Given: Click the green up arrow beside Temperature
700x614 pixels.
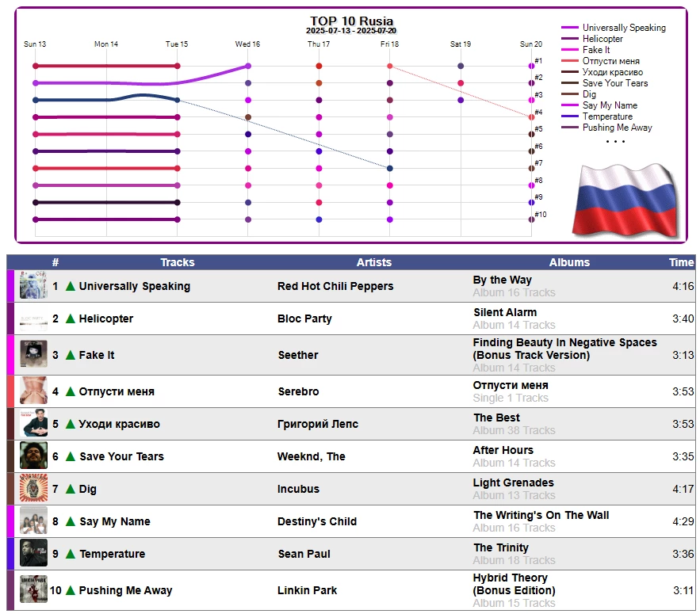Looking at the screenshot, I should click(70, 554).
